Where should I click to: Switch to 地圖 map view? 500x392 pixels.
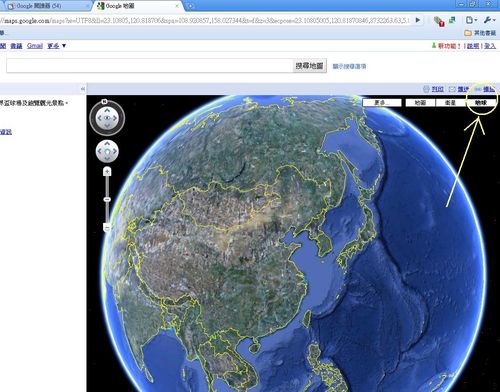(x=420, y=103)
